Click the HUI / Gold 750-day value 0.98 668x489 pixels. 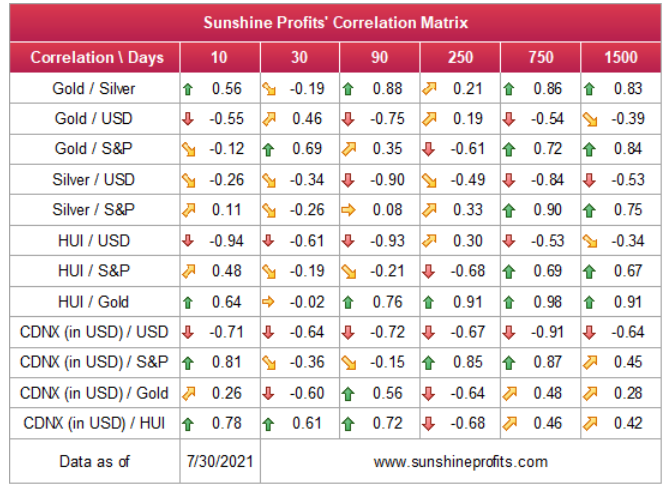pyautogui.click(x=548, y=302)
